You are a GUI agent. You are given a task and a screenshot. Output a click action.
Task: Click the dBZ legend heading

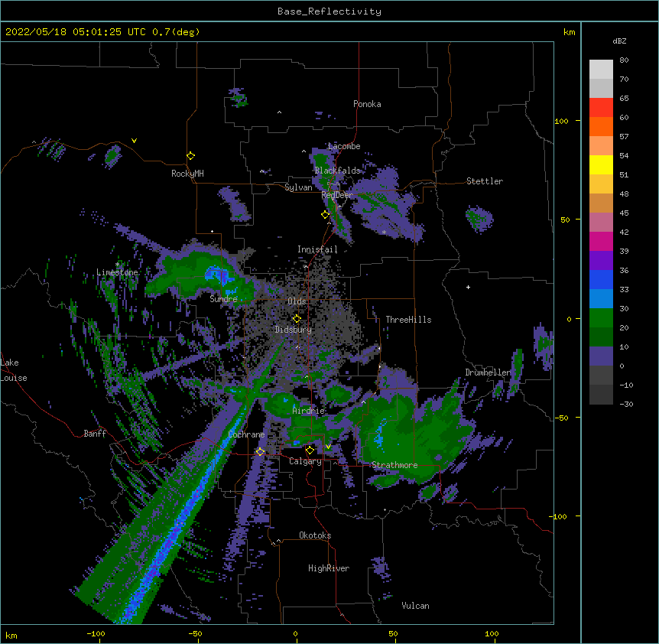[x=619, y=41]
